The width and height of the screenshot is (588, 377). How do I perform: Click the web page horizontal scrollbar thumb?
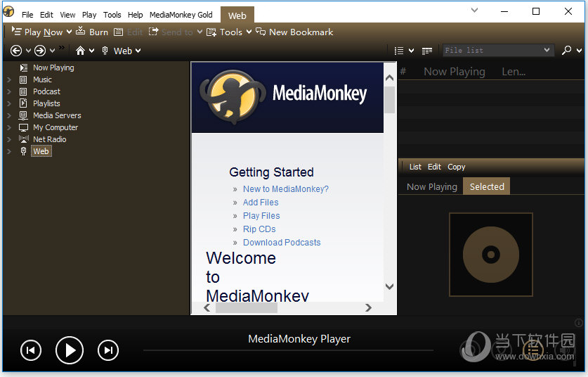[247, 308]
